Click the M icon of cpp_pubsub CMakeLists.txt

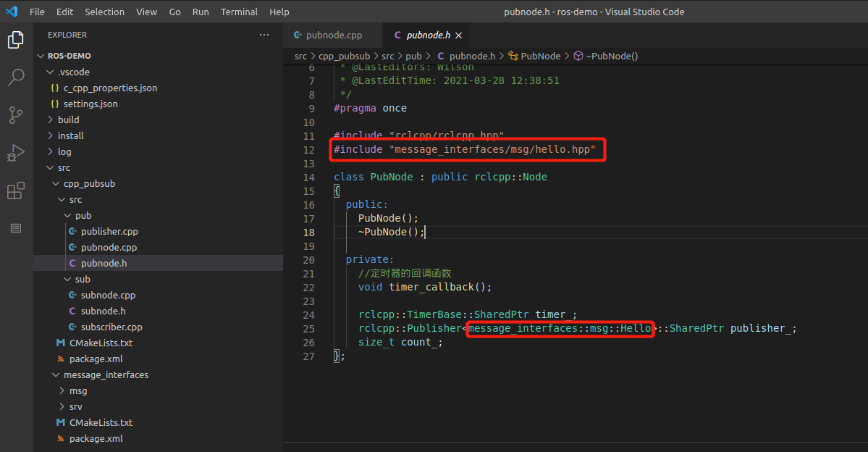pos(61,343)
